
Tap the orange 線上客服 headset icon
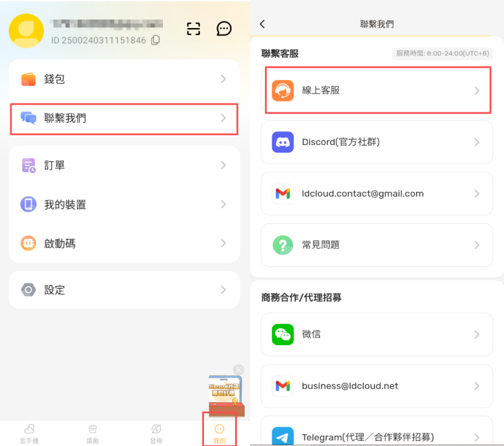[x=283, y=90]
